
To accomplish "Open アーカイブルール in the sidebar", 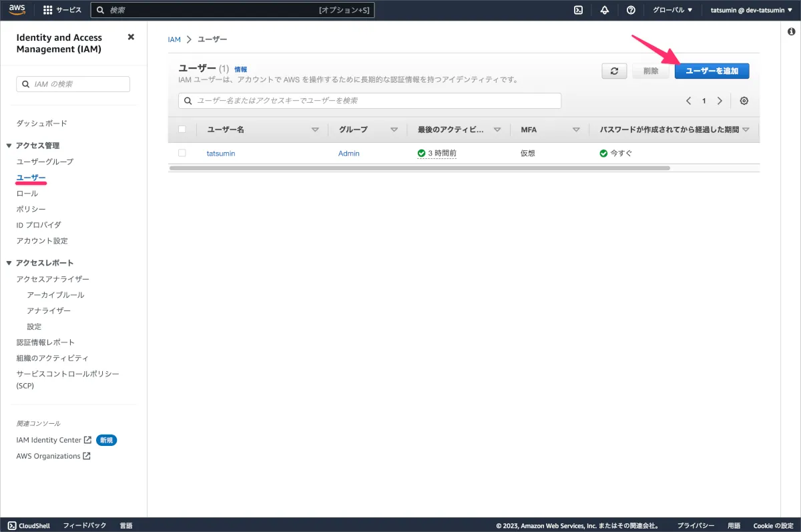I will coord(55,295).
